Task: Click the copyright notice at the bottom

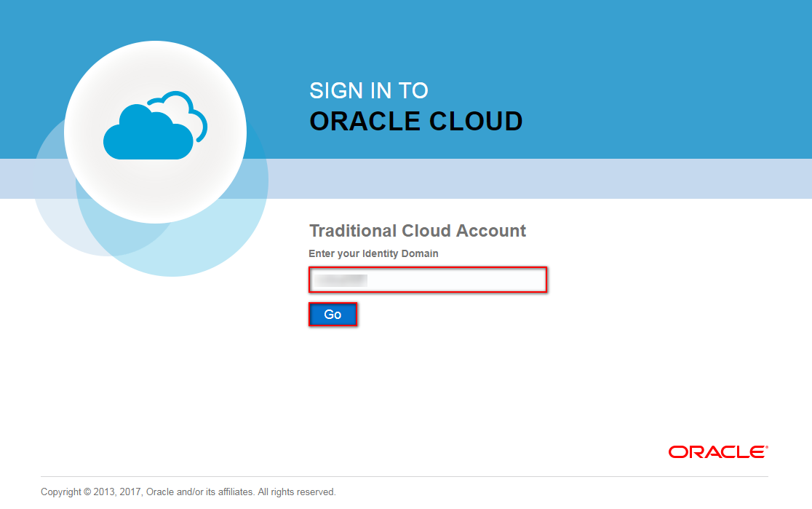Action: click(188, 492)
